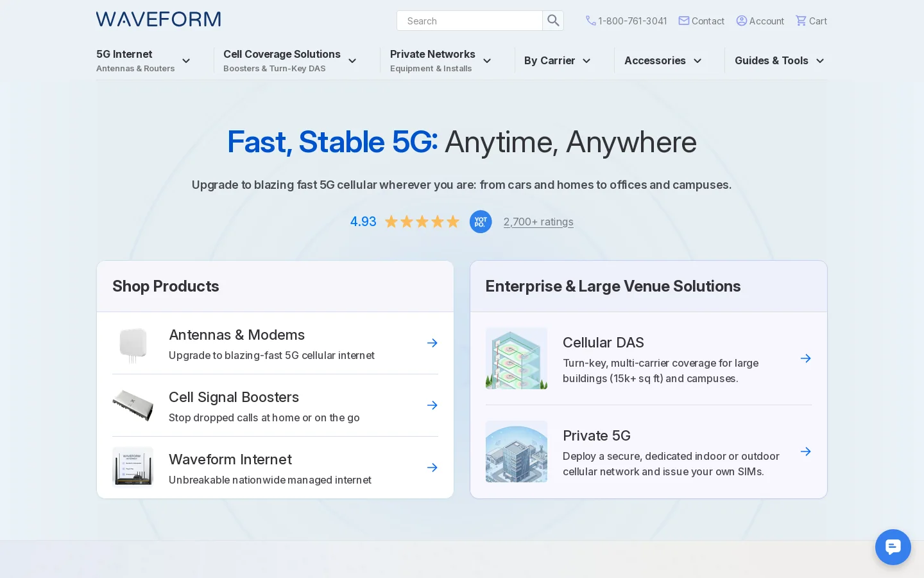Click the Antennas & Modems product thumbnail

click(133, 345)
